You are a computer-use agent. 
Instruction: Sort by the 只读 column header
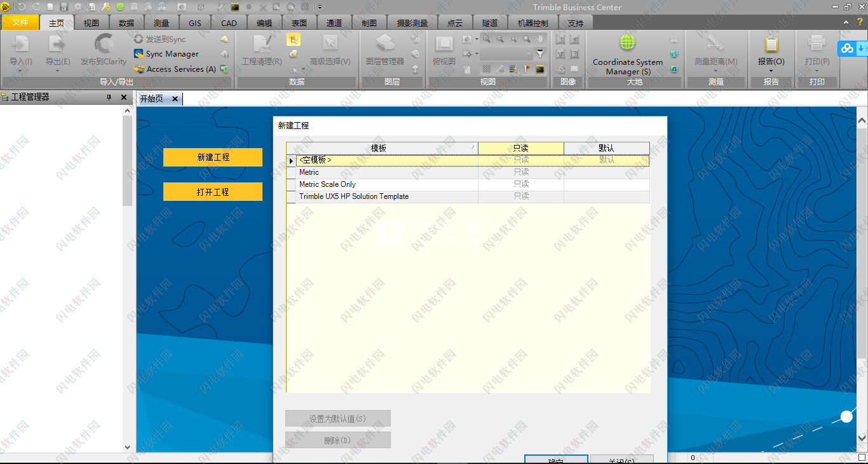521,148
